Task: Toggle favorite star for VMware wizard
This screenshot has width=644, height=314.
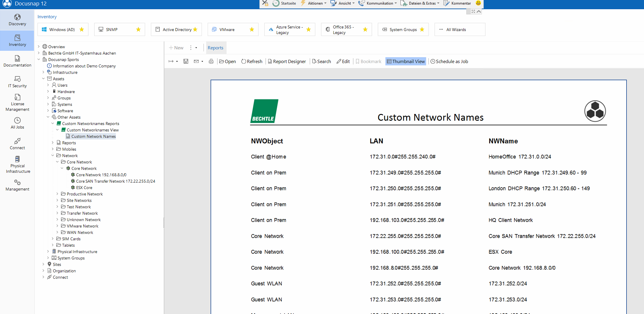Action: 252,29
